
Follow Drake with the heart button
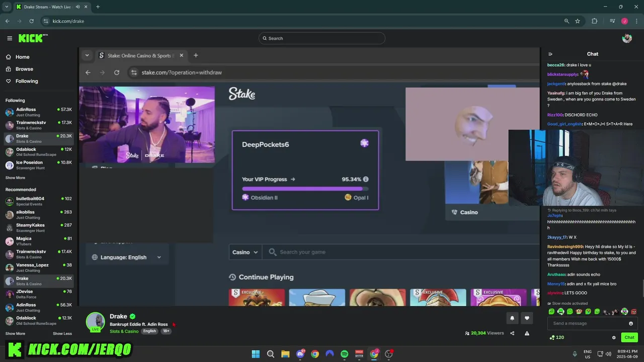(x=527, y=318)
